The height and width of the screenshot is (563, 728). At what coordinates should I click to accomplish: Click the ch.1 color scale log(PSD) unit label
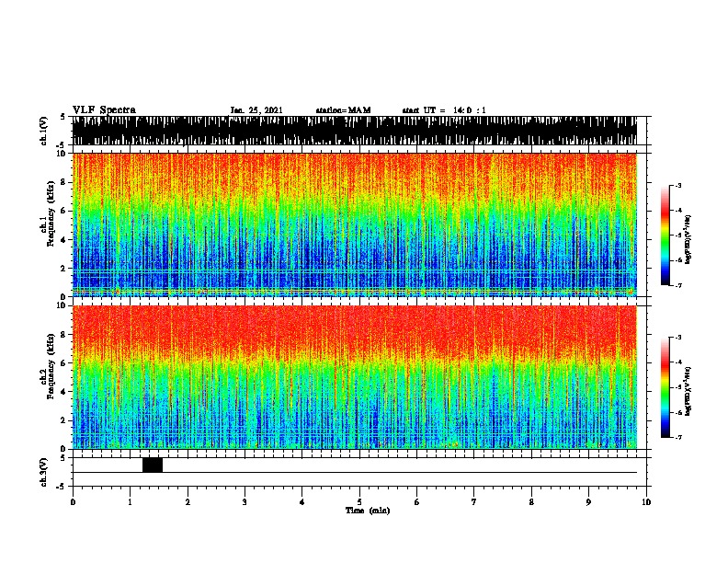[688, 239]
